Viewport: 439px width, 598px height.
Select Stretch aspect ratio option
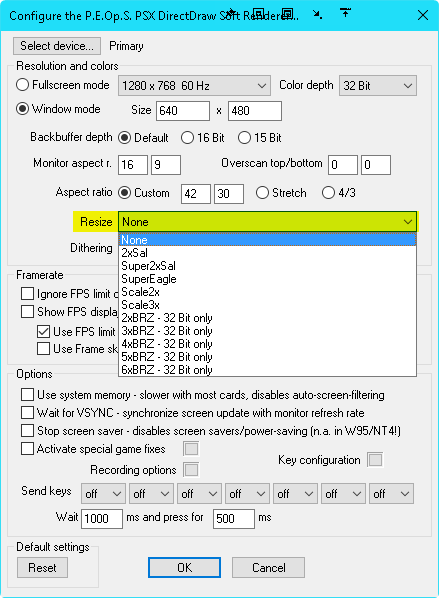262,193
